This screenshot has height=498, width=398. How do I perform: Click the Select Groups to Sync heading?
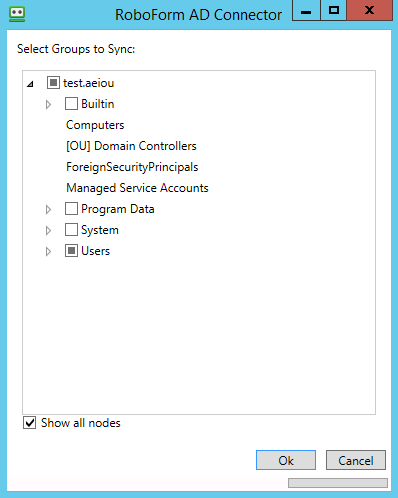tap(76, 49)
